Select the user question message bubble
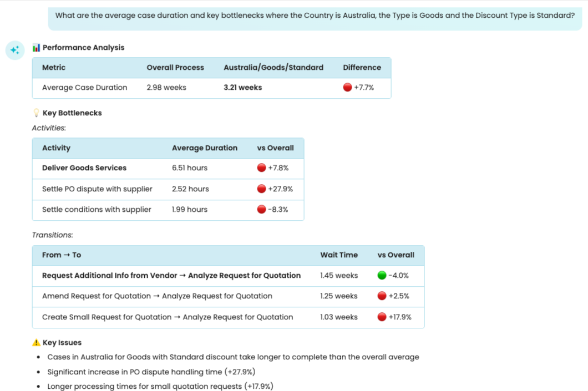The height and width of the screenshot is (391, 588). [x=315, y=16]
